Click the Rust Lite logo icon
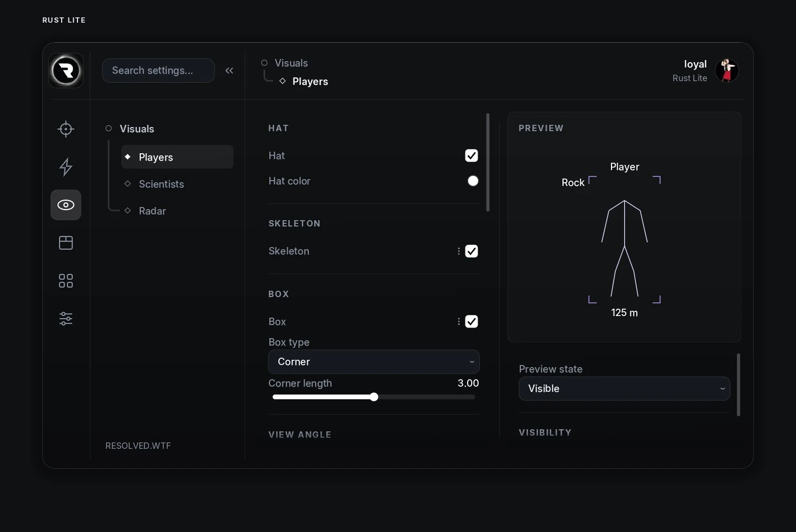The height and width of the screenshot is (532, 796). 66,70
